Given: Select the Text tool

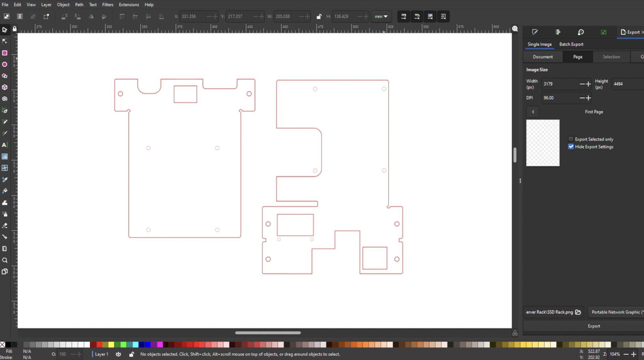Looking at the screenshot, I should pos(5,145).
